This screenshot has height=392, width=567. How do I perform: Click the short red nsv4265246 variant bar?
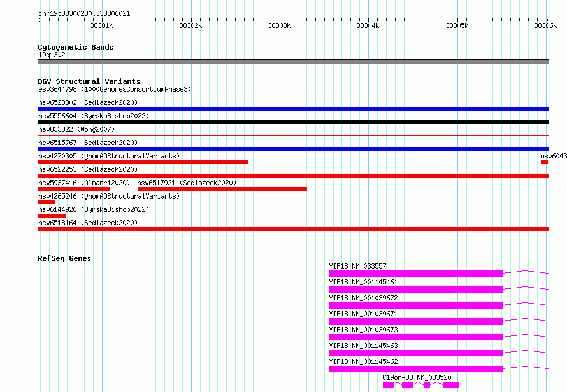coord(47,202)
